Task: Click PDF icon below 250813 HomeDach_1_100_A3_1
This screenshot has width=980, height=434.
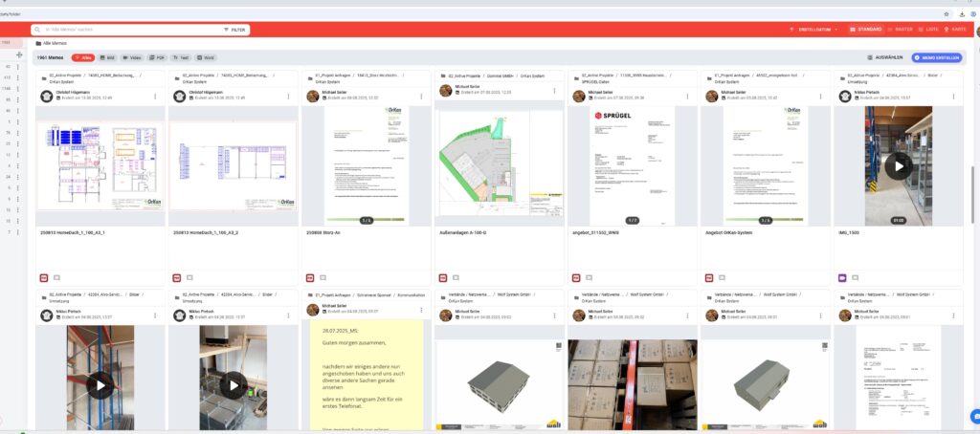Action: click(44, 277)
